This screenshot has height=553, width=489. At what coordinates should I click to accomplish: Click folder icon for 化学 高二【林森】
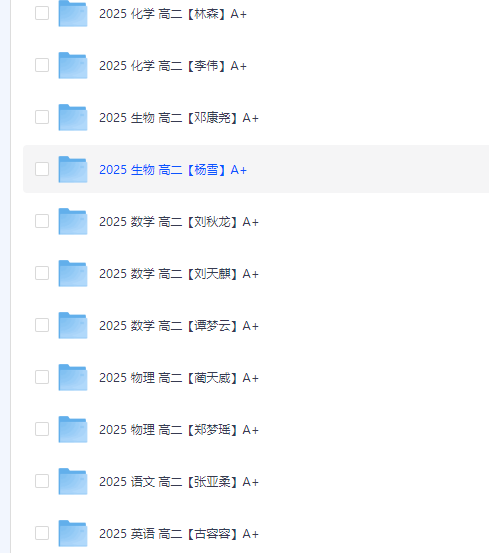tap(73, 13)
